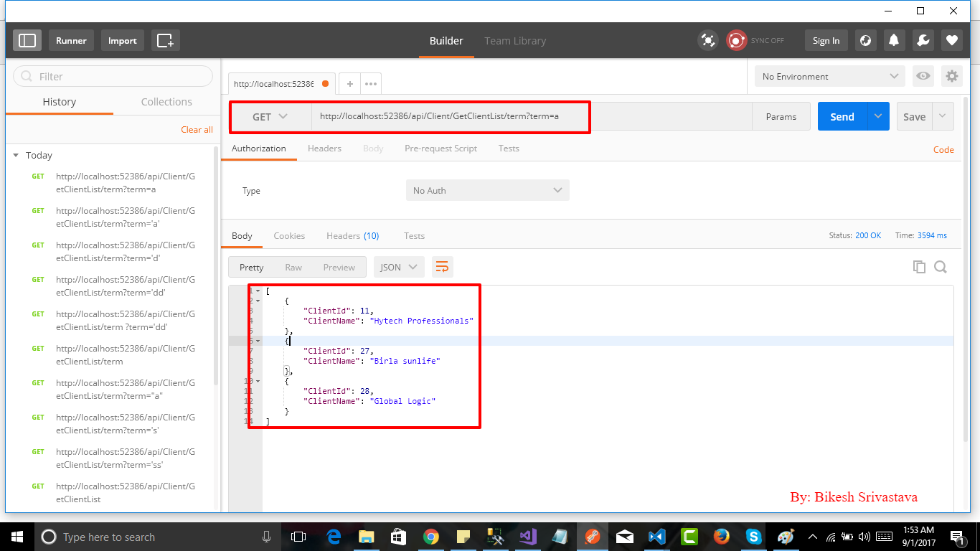980x551 pixels.
Task: Change authorization type from No Auth dropdown
Action: click(x=487, y=190)
